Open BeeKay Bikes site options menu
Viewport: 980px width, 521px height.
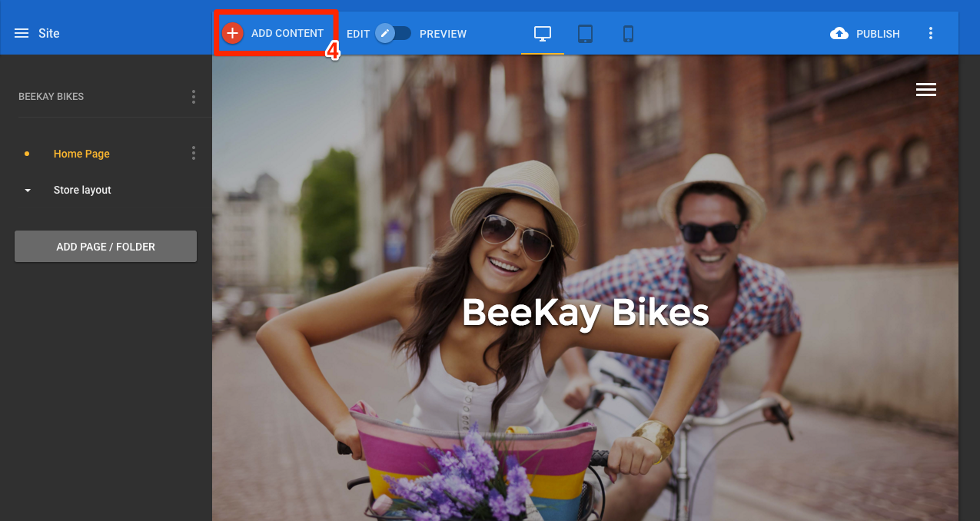pos(194,97)
